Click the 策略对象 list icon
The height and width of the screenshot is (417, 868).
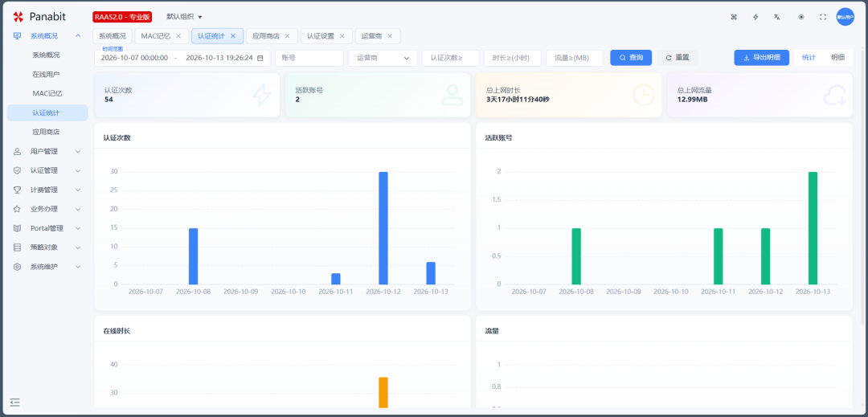(17, 247)
